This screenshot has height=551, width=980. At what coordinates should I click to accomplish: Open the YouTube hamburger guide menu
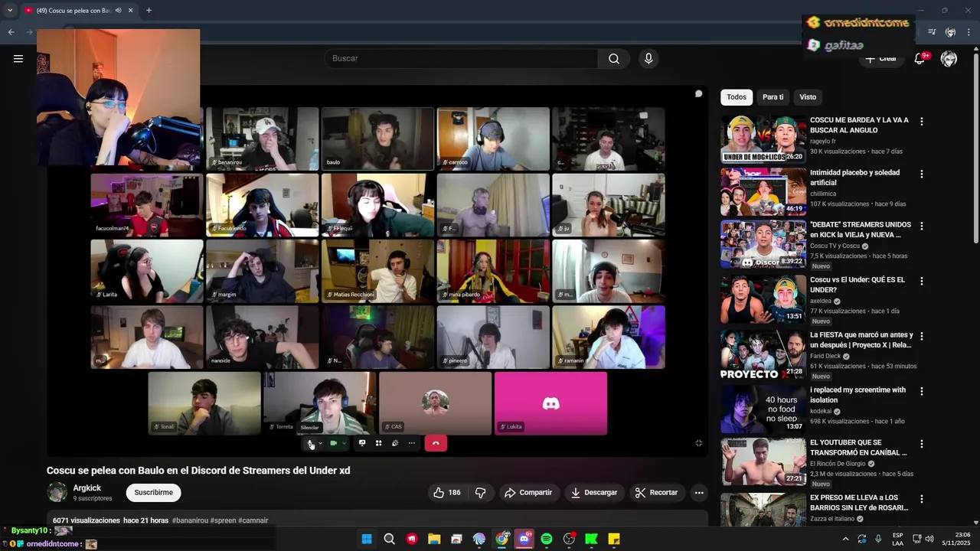[x=18, y=59]
